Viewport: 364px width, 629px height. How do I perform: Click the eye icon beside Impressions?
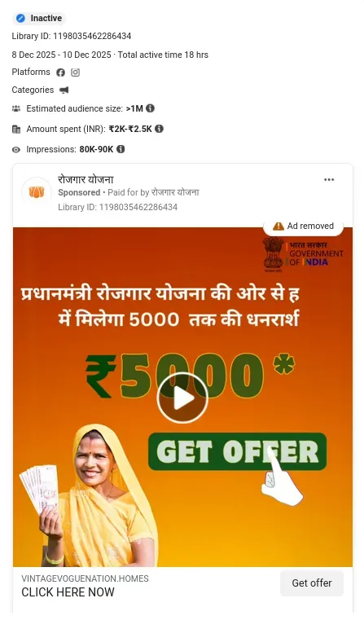[16, 150]
